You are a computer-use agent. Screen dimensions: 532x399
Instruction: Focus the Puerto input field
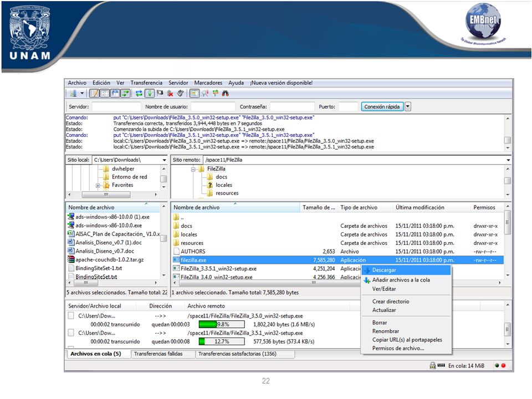[x=348, y=106]
